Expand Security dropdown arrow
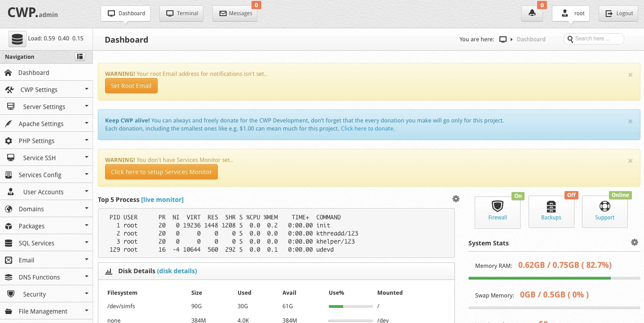The width and height of the screenshot is (644, 323). [x=86, y=293]
